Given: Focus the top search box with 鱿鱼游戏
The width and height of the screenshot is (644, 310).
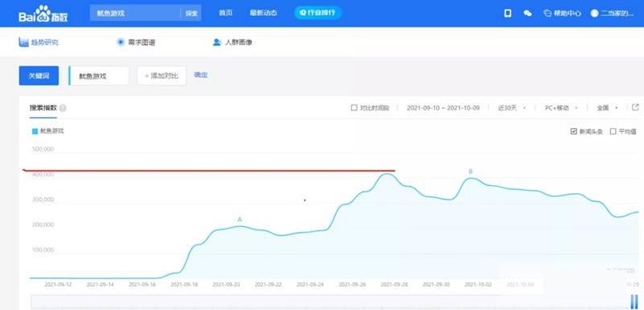Looking at the screenshot, I should tap(135, 13).
